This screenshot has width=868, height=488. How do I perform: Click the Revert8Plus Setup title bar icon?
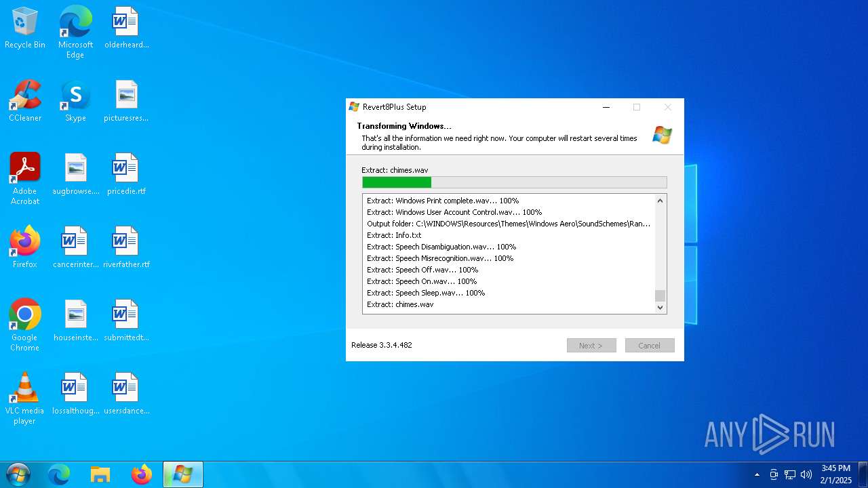tap(354, 106)
